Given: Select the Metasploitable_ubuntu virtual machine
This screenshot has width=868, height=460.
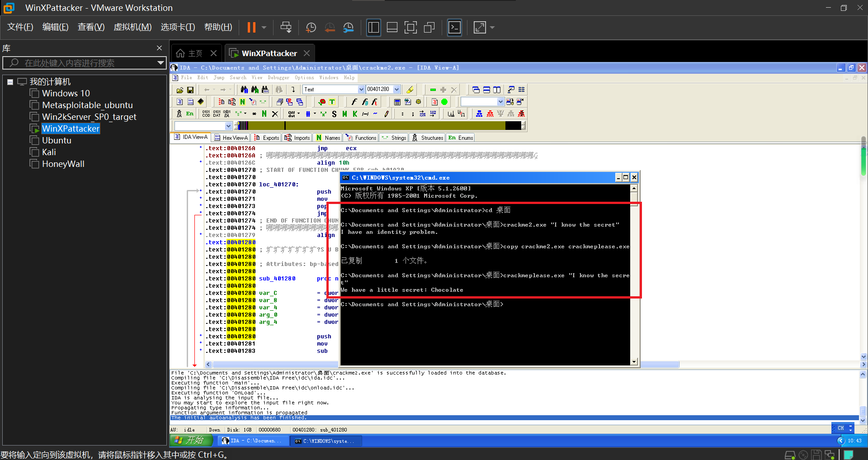Looking at the screenshot, I should point(87,105).
